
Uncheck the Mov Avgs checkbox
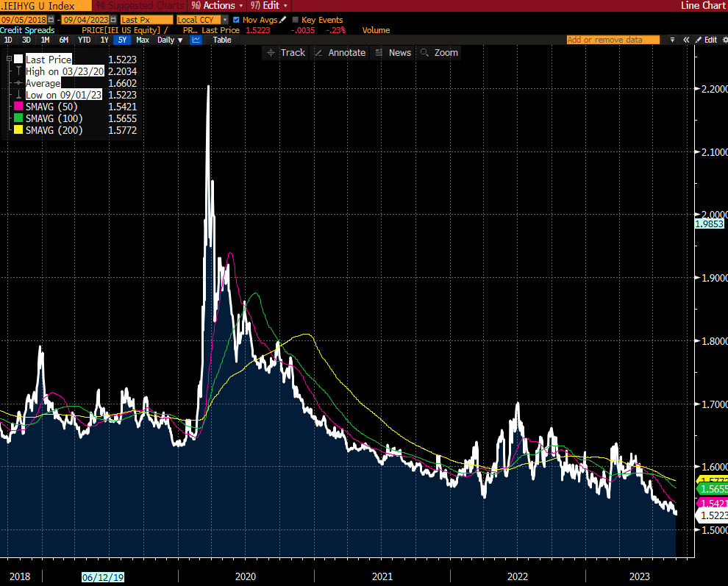235,20
